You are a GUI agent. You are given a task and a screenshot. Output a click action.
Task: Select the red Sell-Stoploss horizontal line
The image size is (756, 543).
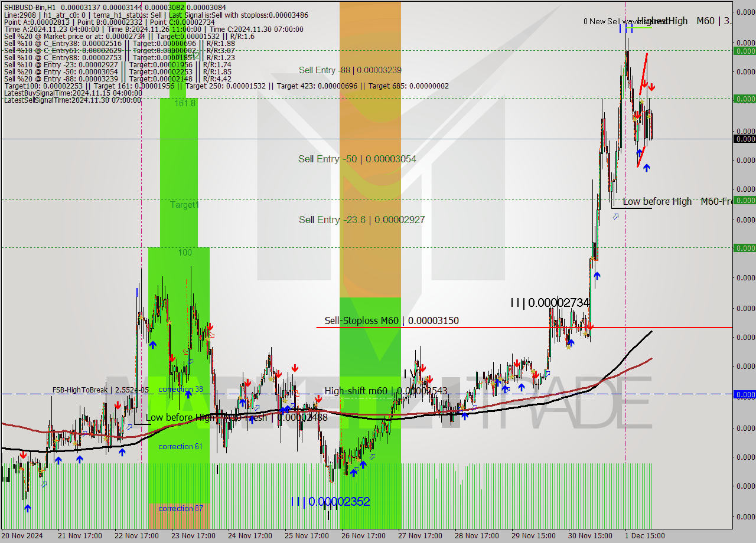click(524, 327)
